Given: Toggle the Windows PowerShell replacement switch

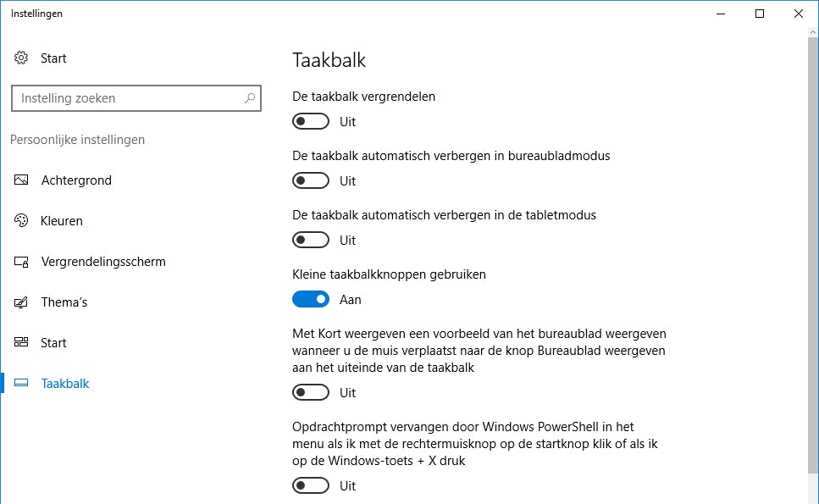Looking at the screenshot, I should pos(311,486).
